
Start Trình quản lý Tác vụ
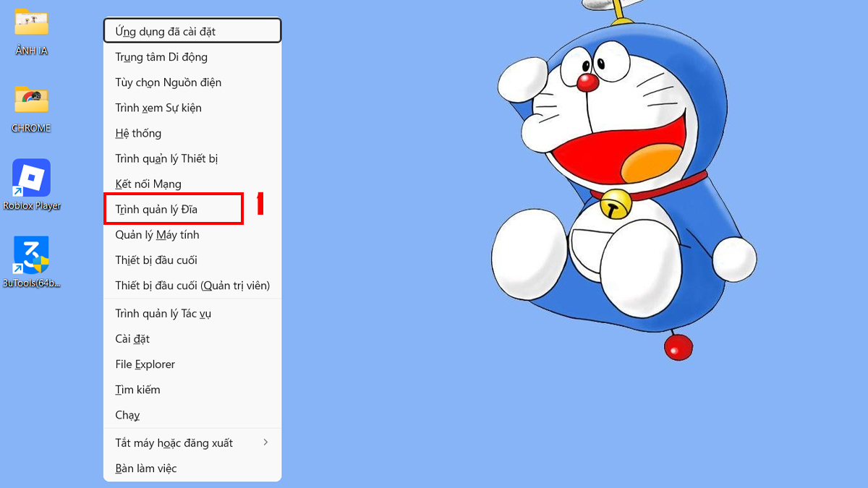[x=192, y=313]
